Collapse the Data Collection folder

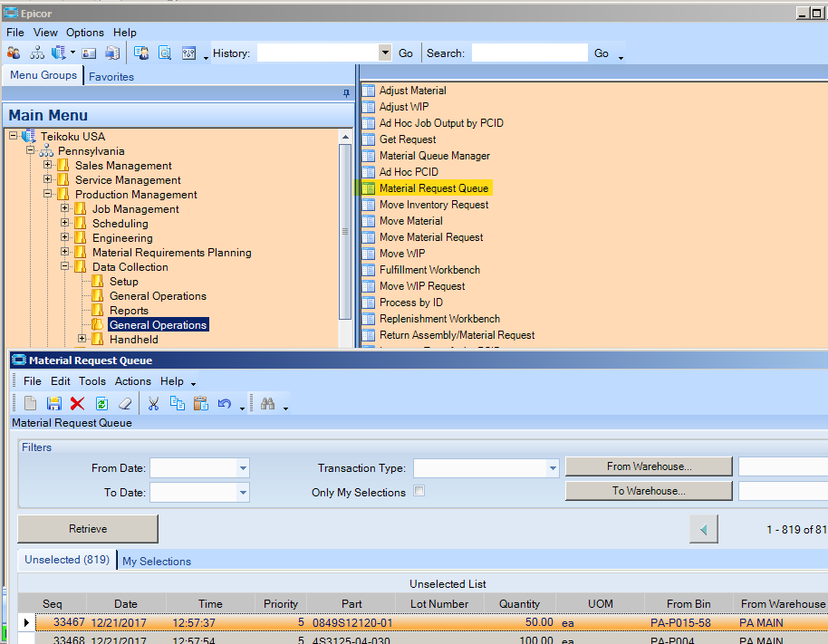[x=65, y=266]
